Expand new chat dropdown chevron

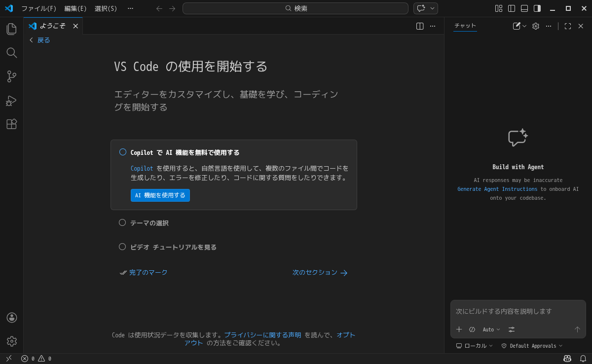524,26
